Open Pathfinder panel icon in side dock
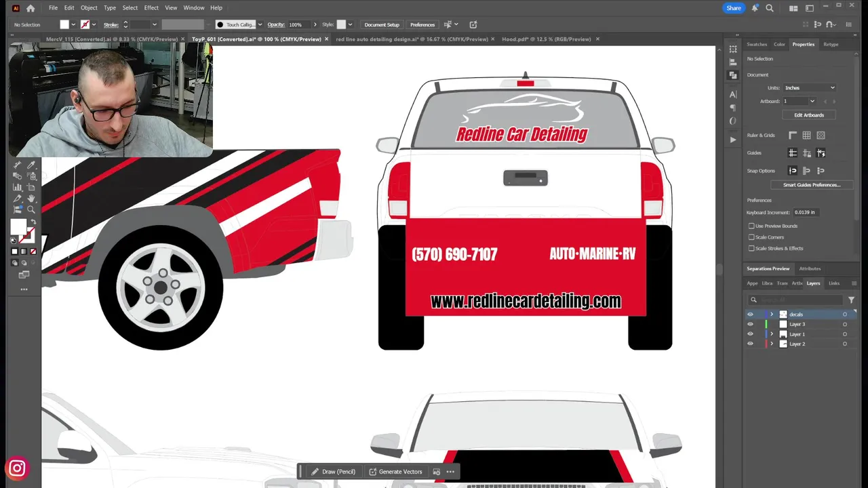The width and height of the screenshot is (868, 488). pyautogui.click(x=733, y=75)
